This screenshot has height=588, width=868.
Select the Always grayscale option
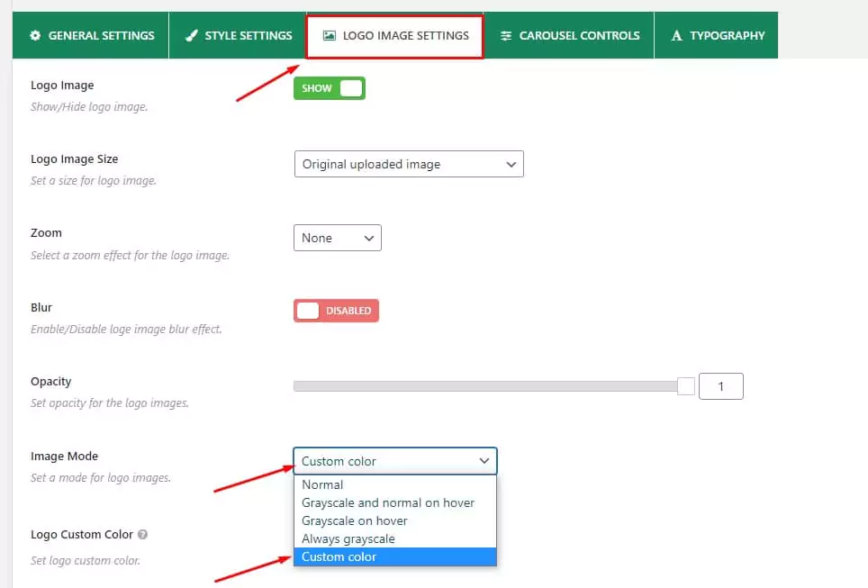tap(348, 538)
